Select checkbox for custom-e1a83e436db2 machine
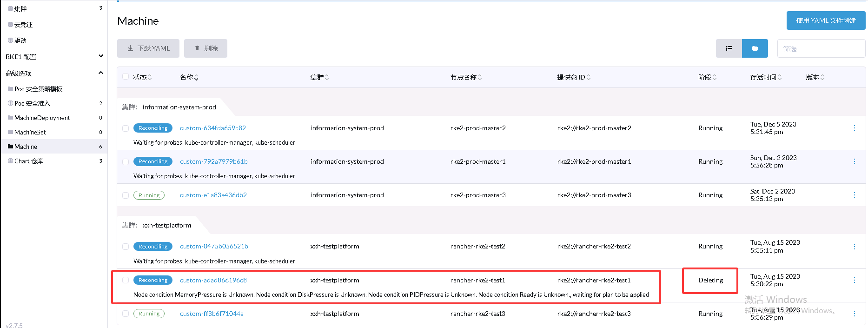 click(x=126, y=195)
